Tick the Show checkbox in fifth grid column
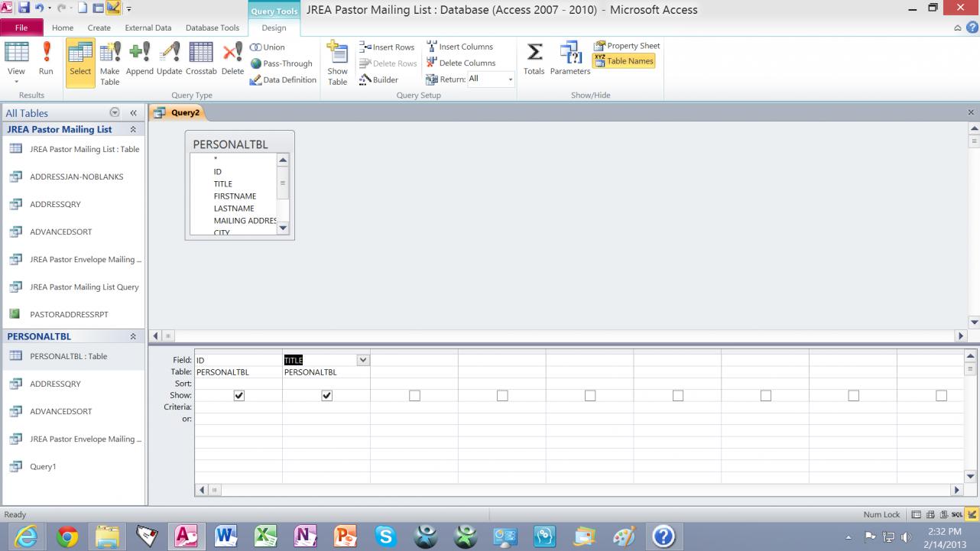The height and width of the screenshot is (551, 980). pyautogui.click(x=590, y=396)
